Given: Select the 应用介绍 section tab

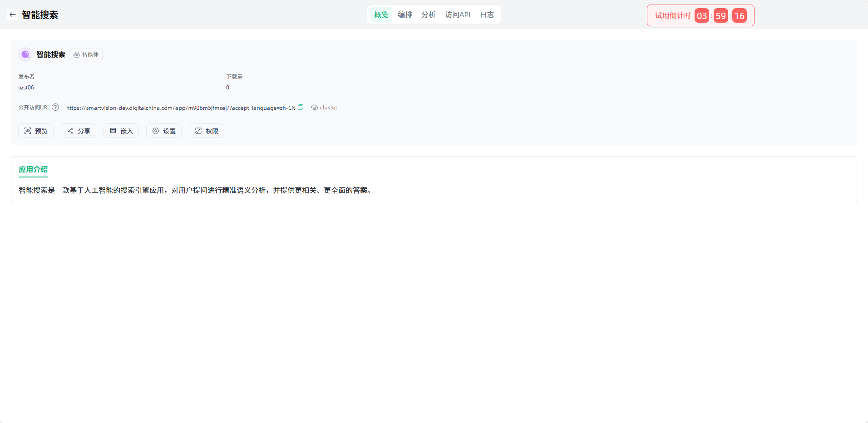Looking at the screenshot, I should click(x=33, y=169).
